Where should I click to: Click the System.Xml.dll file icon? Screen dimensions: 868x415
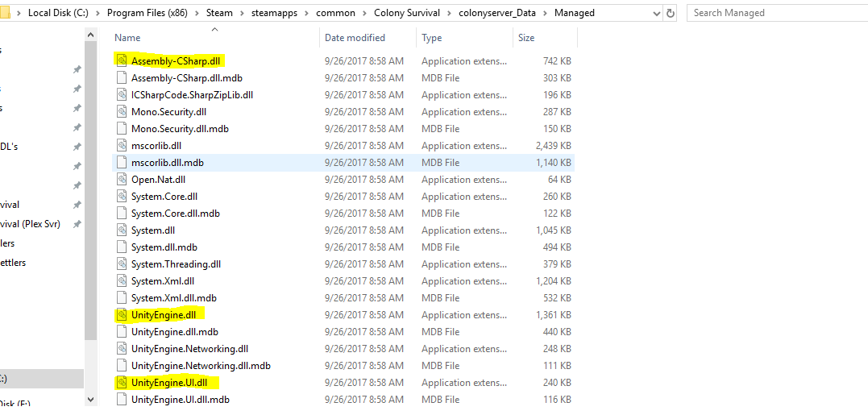(x=122, y=281)
